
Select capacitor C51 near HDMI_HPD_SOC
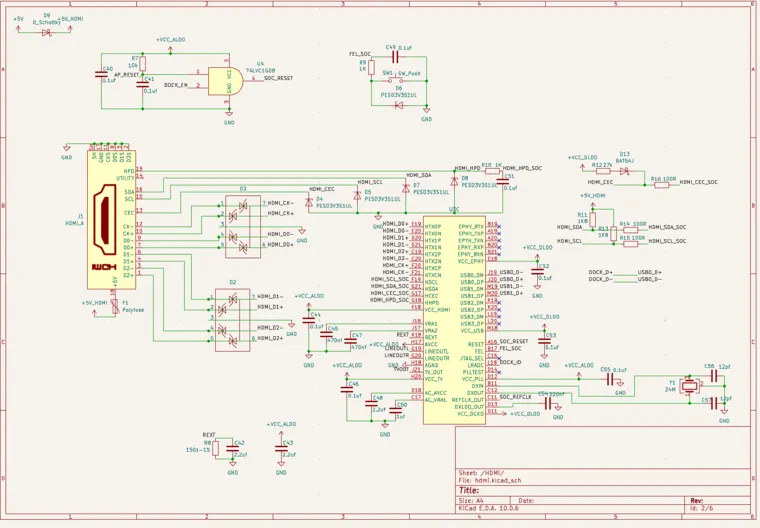(x=503, y=181)
